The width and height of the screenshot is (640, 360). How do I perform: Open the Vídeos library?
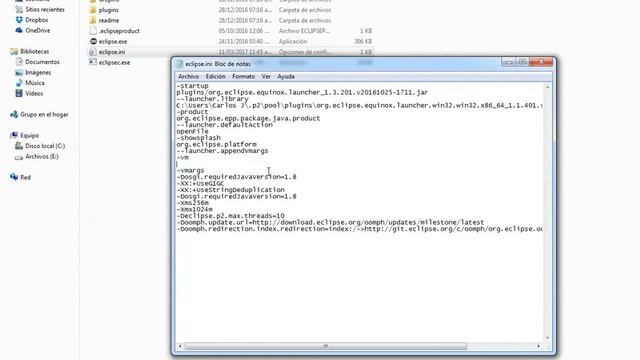pyautogui.click(x=34, y=93)
